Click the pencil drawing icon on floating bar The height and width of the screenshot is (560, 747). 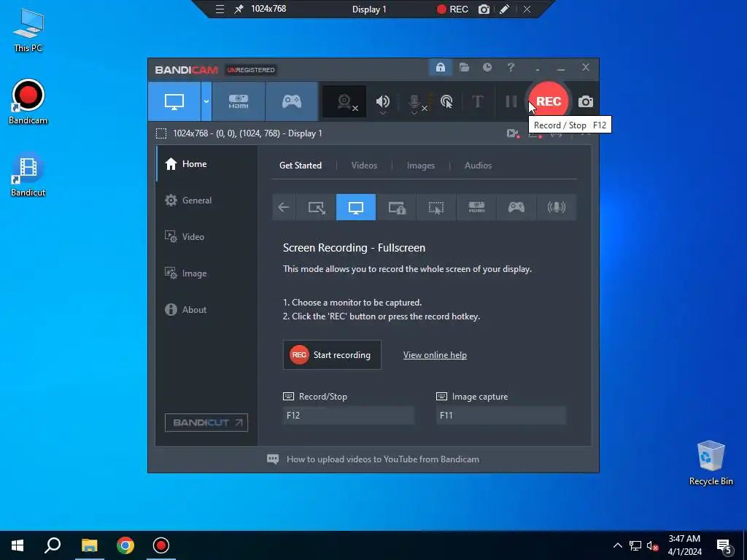point(504,9)
